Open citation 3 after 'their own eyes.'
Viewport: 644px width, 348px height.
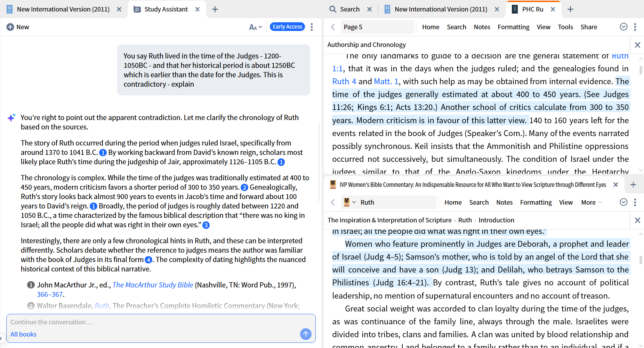click(x=206, y=225)
